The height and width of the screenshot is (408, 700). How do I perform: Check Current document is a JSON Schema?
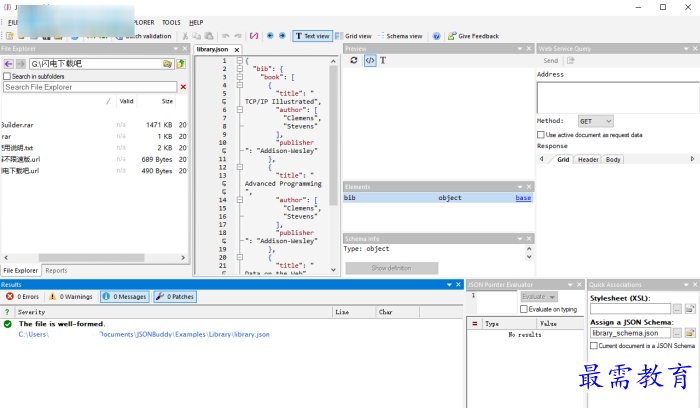click(594, 346)
